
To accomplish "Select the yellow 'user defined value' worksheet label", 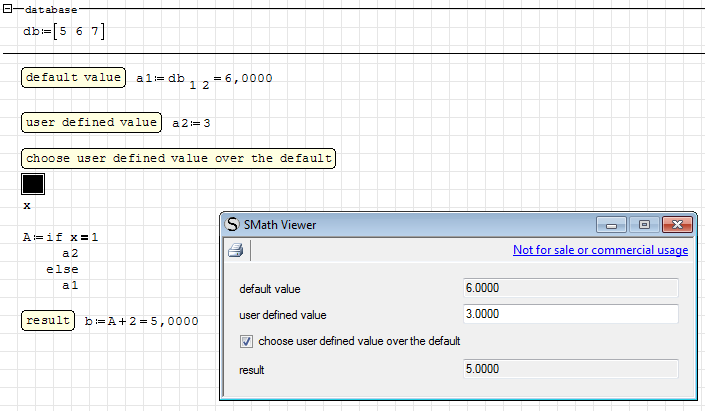I will (x=91, y=122).
